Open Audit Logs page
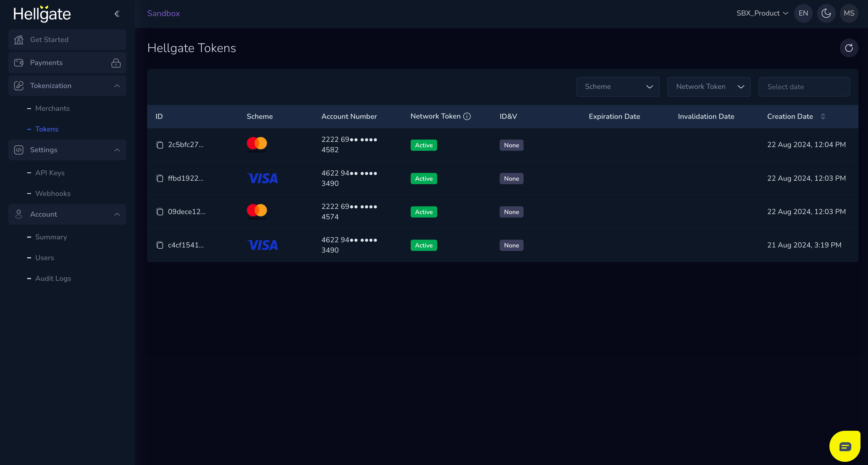This screenshot has width=868, height=465. point(53,279)
